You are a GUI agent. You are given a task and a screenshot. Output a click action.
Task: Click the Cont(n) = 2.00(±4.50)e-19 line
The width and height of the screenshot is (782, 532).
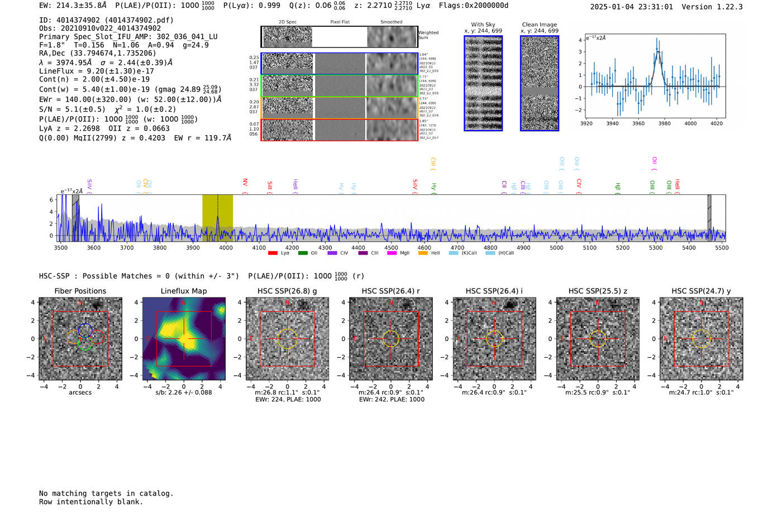(x=94, y=79)
